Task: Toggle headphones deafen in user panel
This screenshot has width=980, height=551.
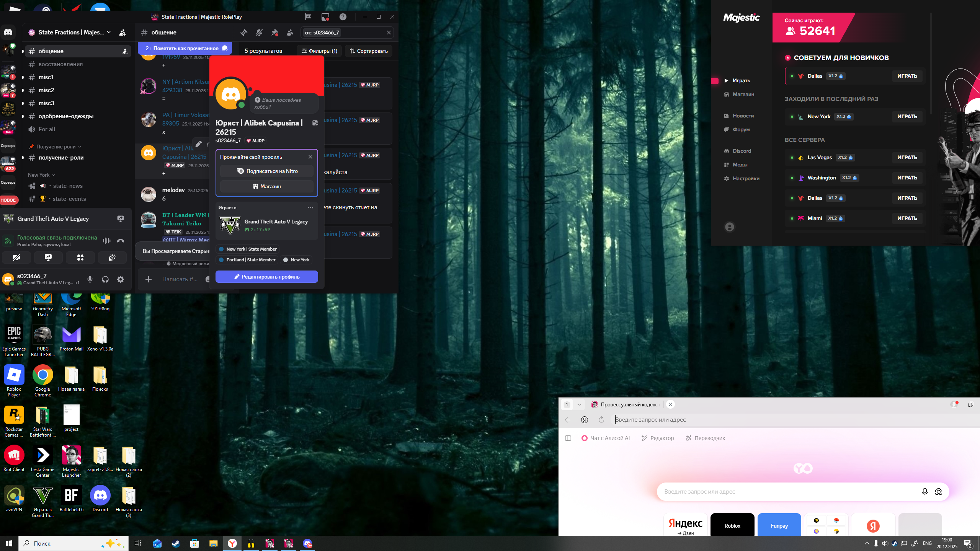Action: 105,279
